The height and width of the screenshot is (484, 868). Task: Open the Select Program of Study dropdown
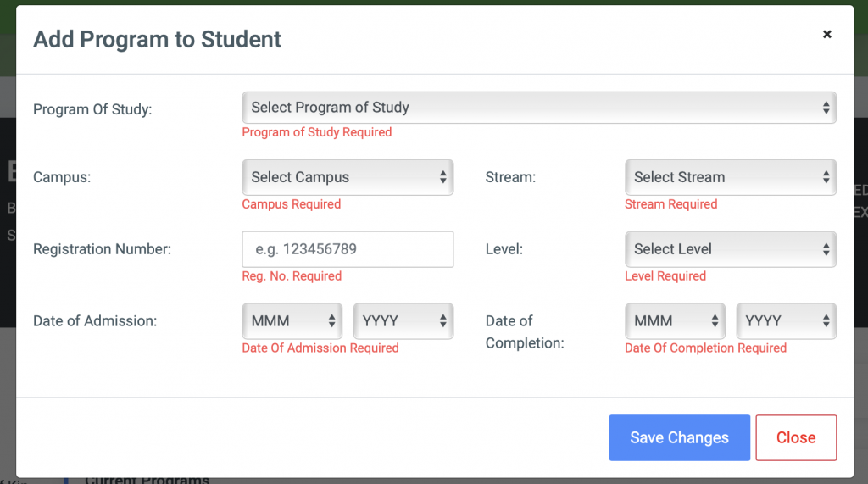click(538, 108)
